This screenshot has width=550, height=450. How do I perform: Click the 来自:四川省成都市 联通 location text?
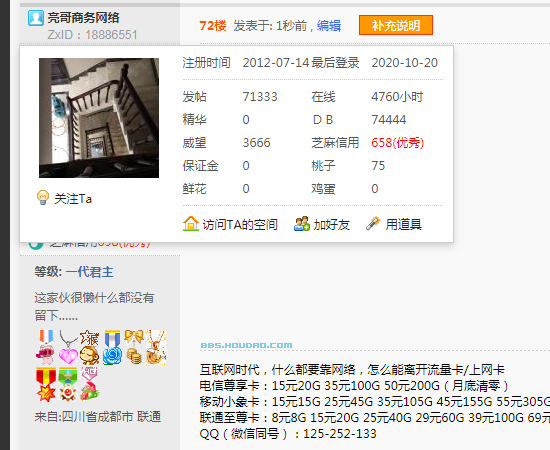98,417
